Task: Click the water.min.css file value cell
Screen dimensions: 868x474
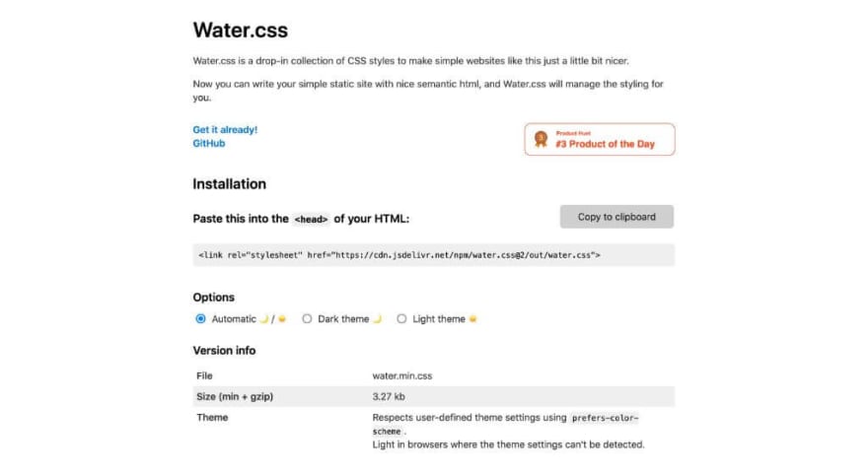Action: click(x=401, y=376)
